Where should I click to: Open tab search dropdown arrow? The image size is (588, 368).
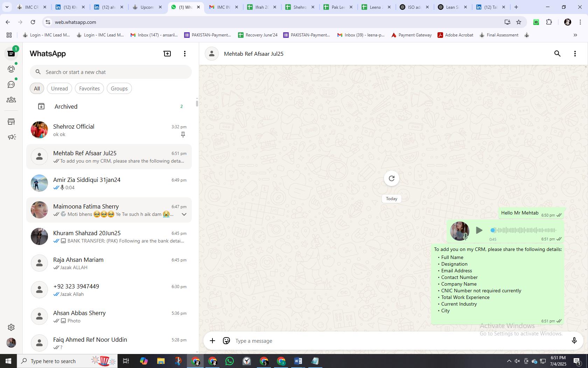7,7
